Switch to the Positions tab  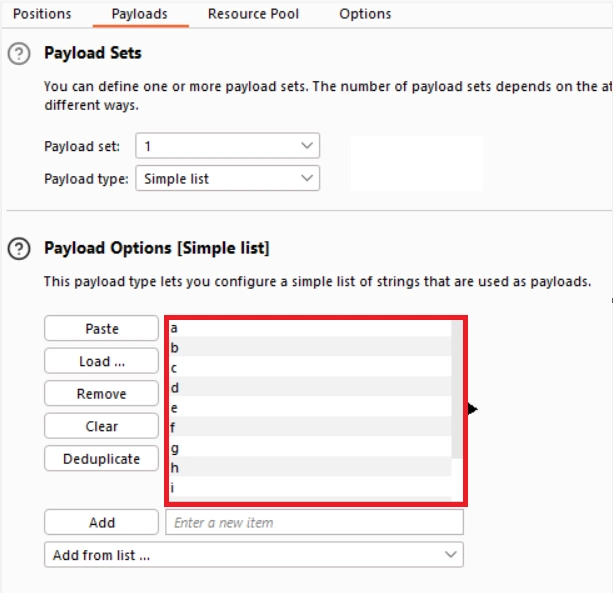coord(42,14)
